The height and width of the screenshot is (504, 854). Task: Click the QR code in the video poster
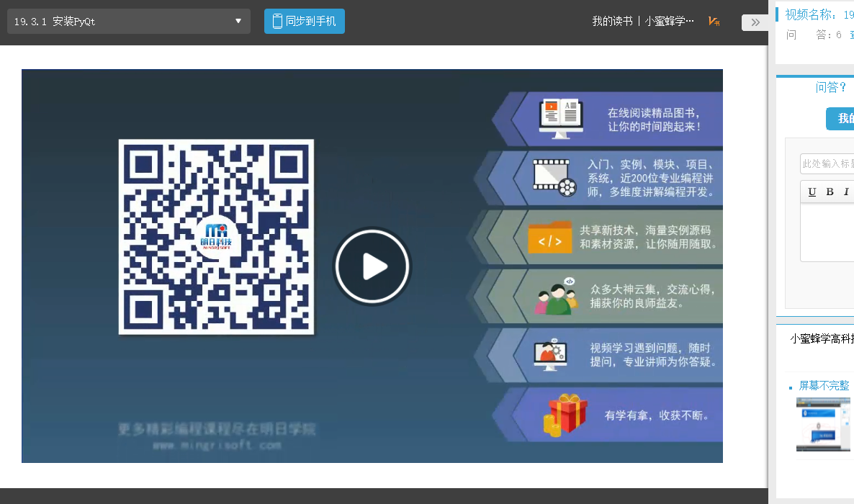pyautogui.click(x=216, y=237)
